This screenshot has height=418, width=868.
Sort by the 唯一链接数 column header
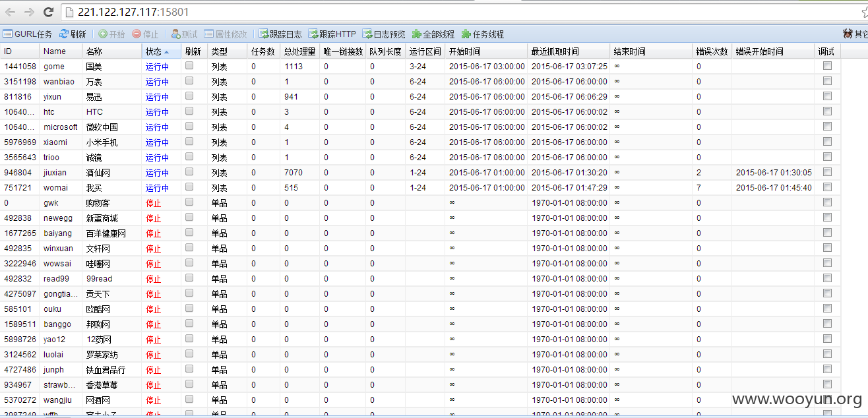(342, 51)
